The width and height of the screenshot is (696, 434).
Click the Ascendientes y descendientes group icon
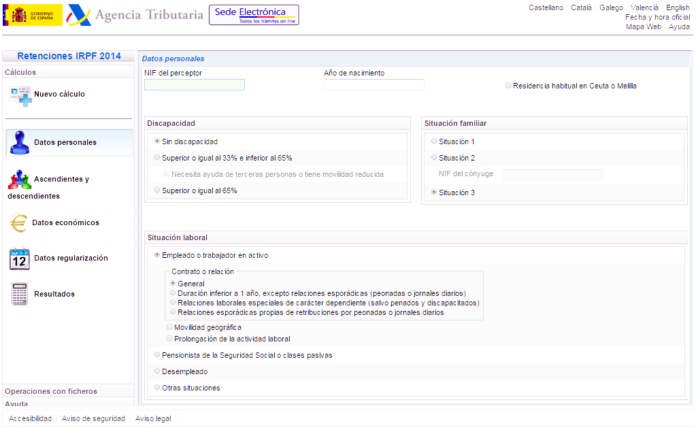pyautogui.click(x=20, y=179)
